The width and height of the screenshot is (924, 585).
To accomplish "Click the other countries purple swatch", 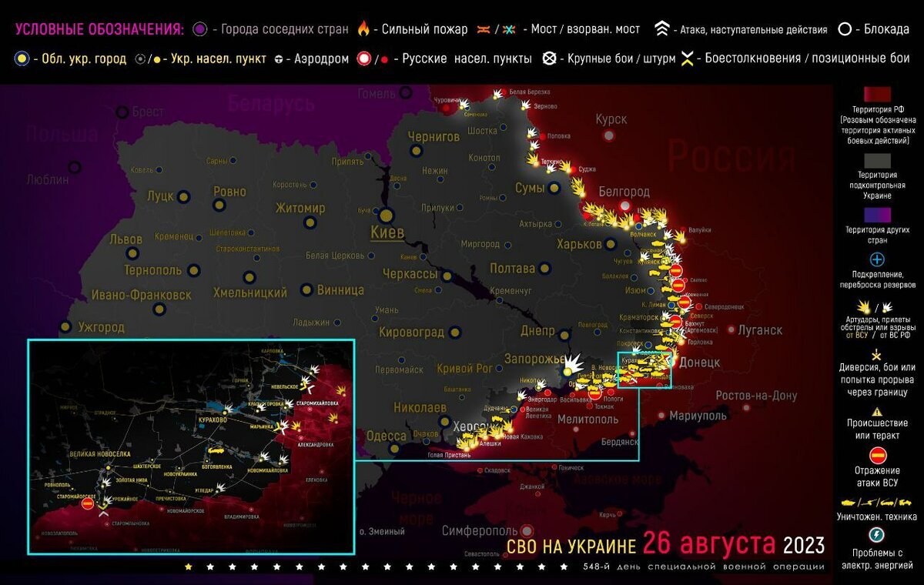I will (876, 215).
